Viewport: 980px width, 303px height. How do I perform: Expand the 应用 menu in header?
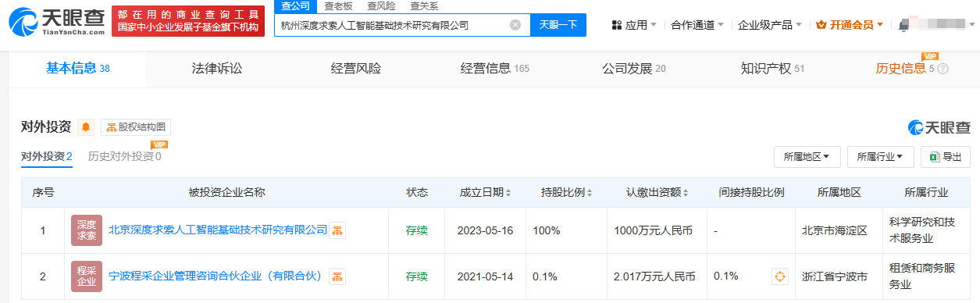click(634, 25)
